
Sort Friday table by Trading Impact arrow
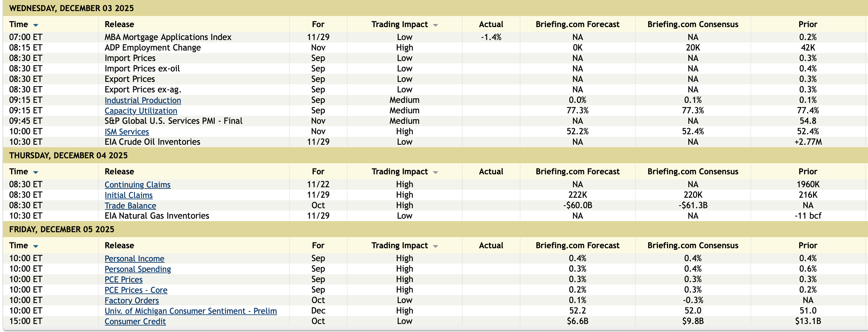tap(435, 246)
